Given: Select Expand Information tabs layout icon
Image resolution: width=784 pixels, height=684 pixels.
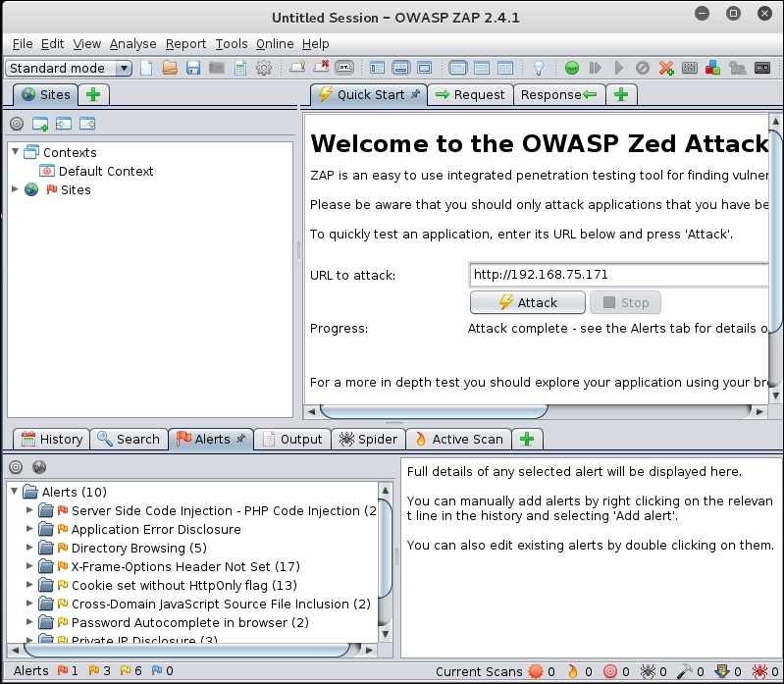Looking at the screenshot, I should click(x=400, y=68).
